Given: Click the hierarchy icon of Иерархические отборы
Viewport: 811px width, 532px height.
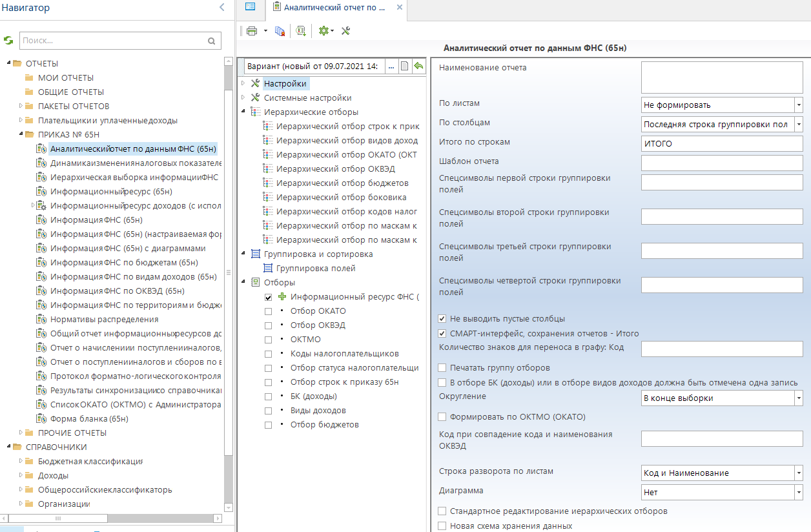Looking at the screenshot, I should pos(255,112).
